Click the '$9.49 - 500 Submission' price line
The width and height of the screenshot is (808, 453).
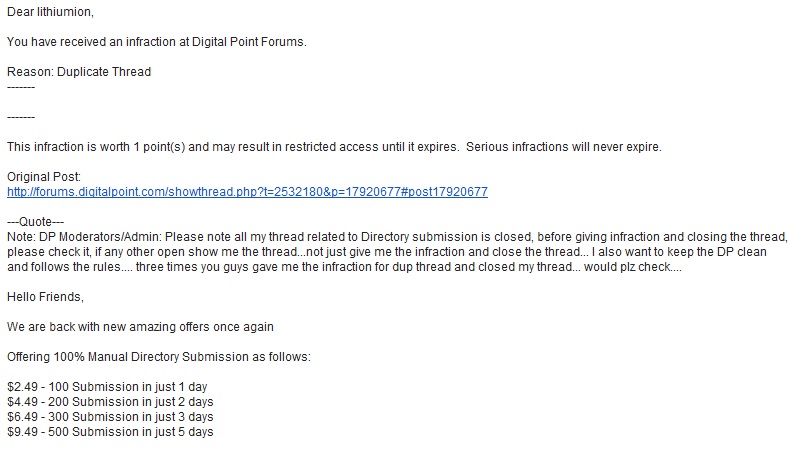click(110, 431)
